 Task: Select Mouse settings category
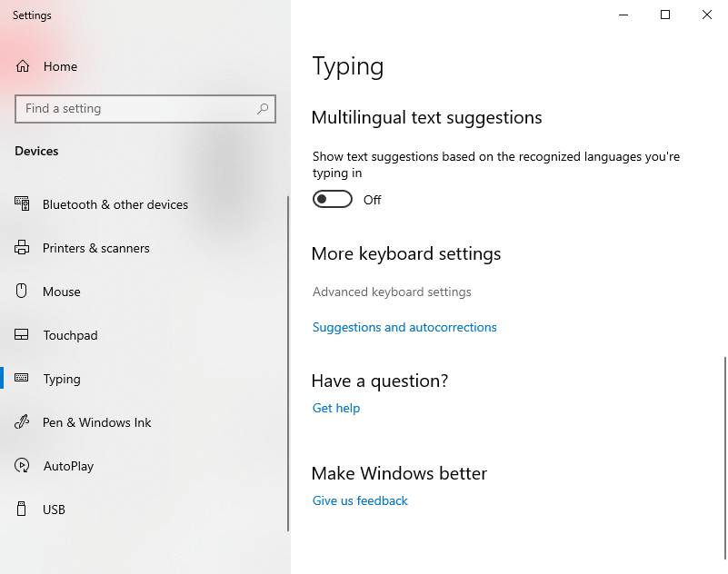(x=61, y=292)
